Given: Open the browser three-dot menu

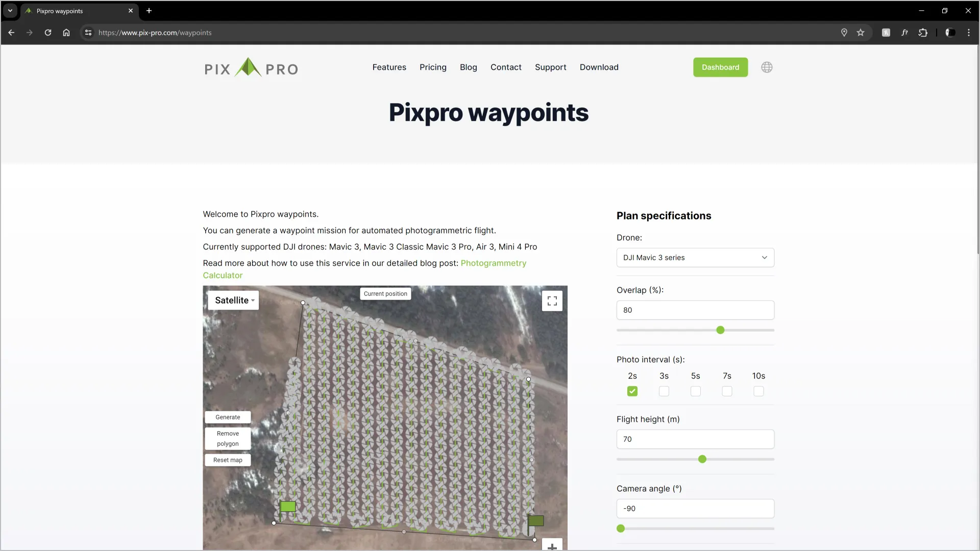Looking at the screenshot, I should pos(969,33).
